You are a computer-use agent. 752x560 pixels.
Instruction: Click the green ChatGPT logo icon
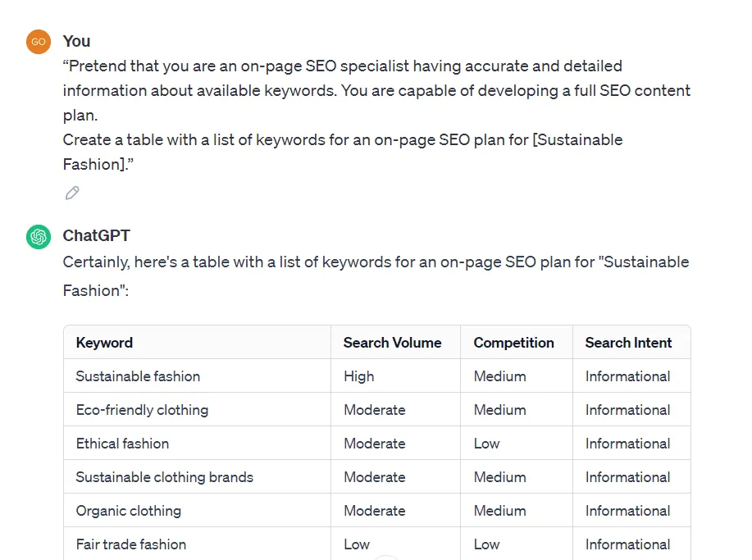click(x=38, y=236)
